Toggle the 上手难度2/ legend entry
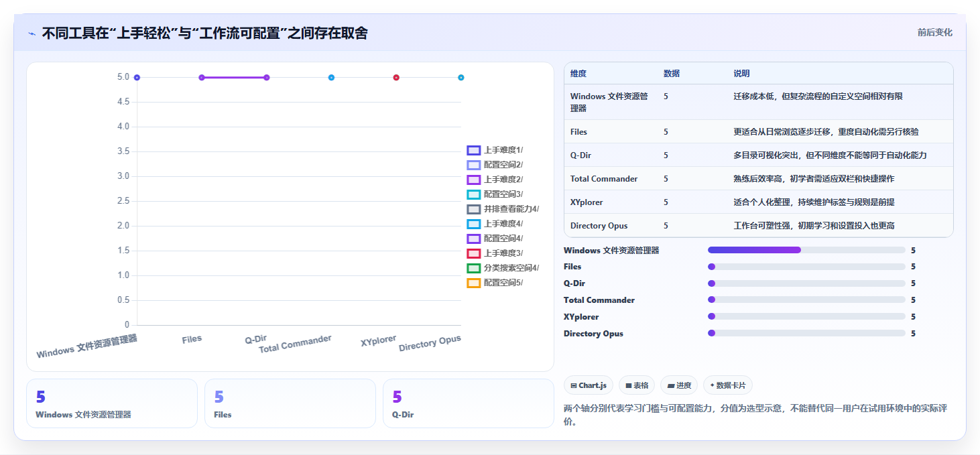This screenshot has height=455, width=980. 495,180
